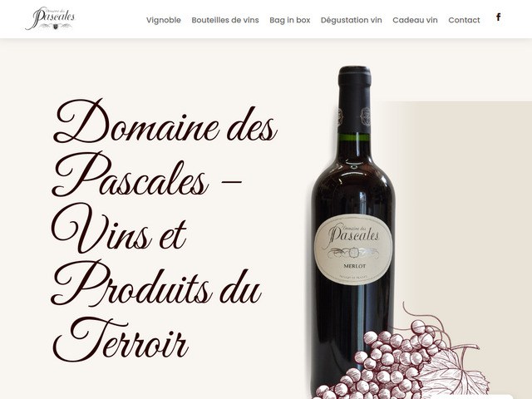Click the MERLOT text on the label
The height and width of the screenshot is (399, 532).
point(355,266)
